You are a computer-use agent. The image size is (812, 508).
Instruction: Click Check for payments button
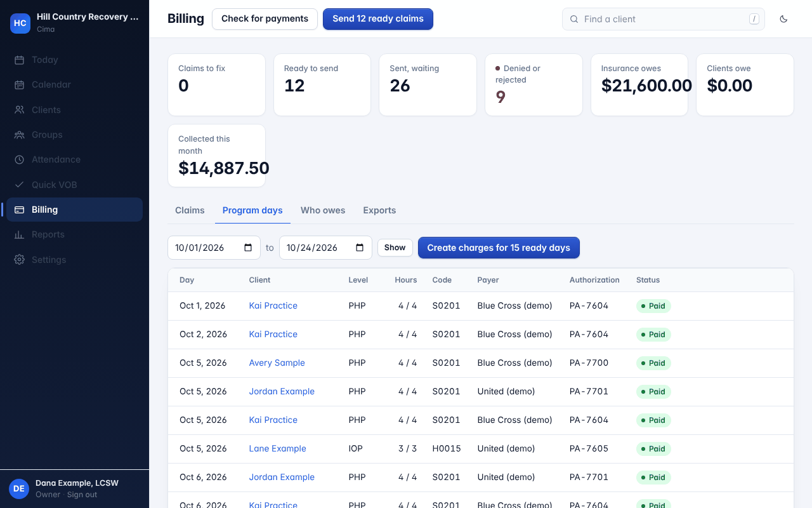click(x=265, y=19)
